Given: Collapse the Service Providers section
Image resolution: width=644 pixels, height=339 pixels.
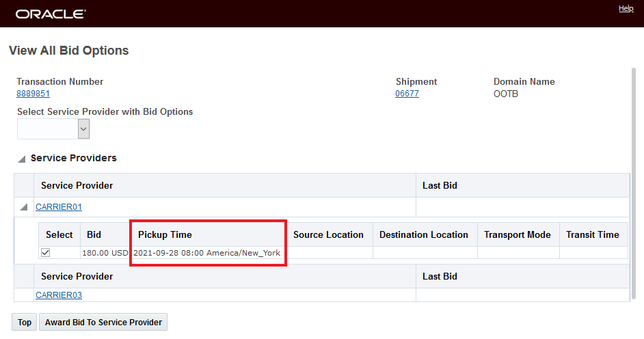Looking at the screenshot, I should 22,159.
